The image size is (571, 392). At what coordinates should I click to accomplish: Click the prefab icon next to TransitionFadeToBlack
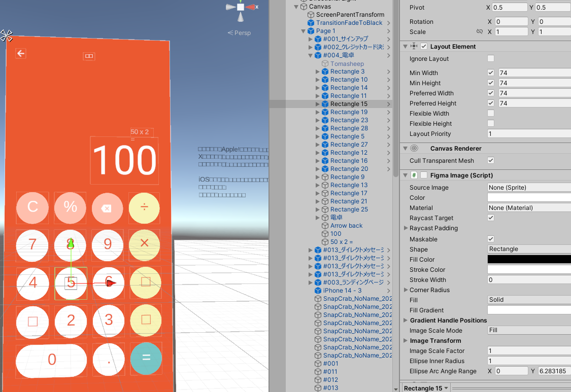[x=310, y=22]
